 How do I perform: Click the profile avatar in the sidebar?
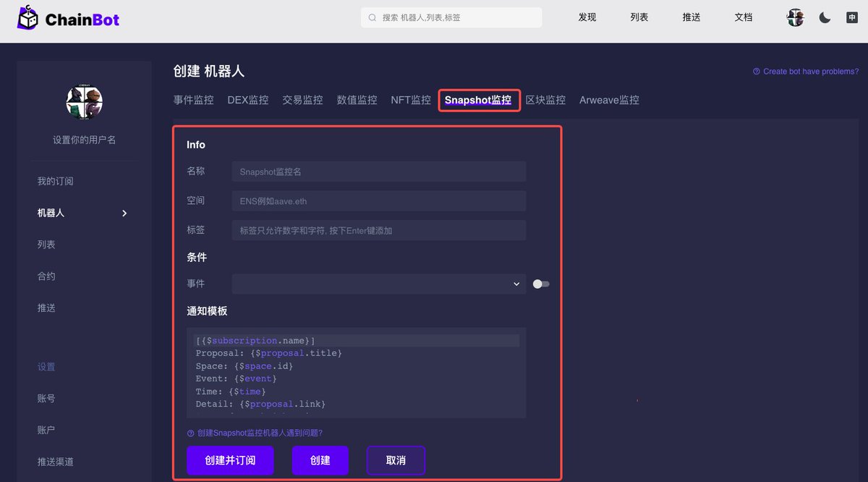point(84,103)
